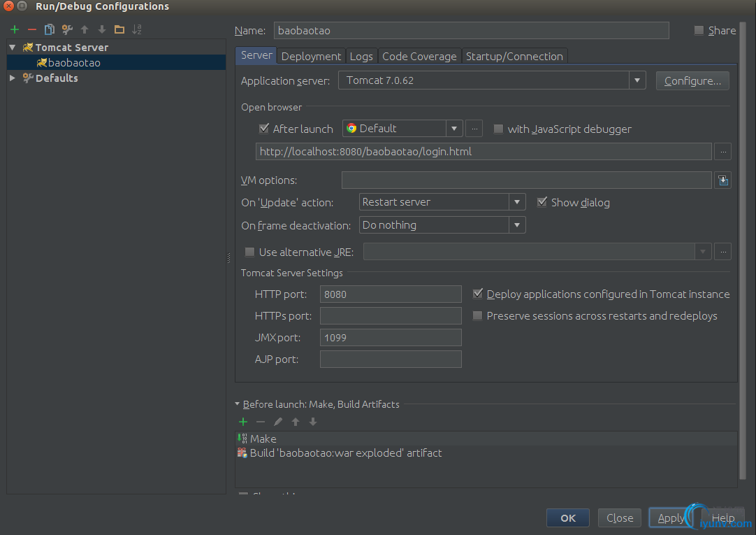Image resolution: width=756 pixels, height=535 pixels.
Task: Click HTTP port field 8080
Action: click(x=391, y=294)
